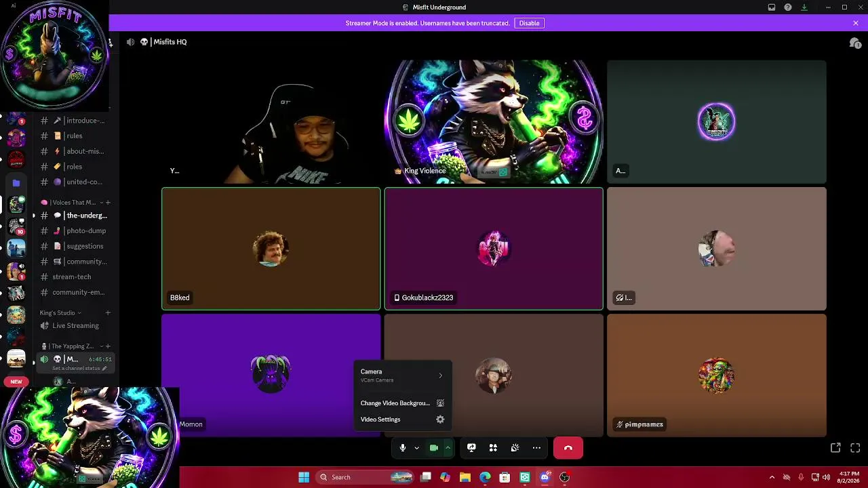Add channel to Voices That M... category

[x=108, y=203]
